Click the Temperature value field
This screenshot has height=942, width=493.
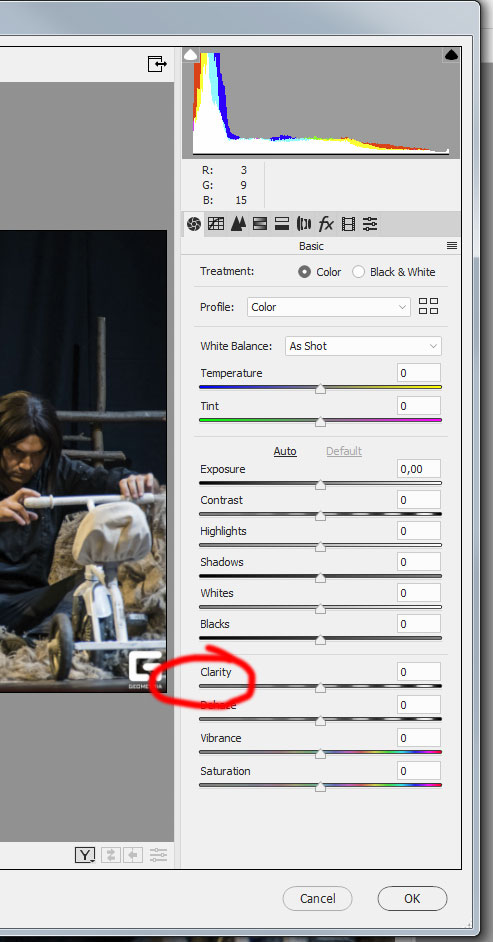tap(419, 373)
